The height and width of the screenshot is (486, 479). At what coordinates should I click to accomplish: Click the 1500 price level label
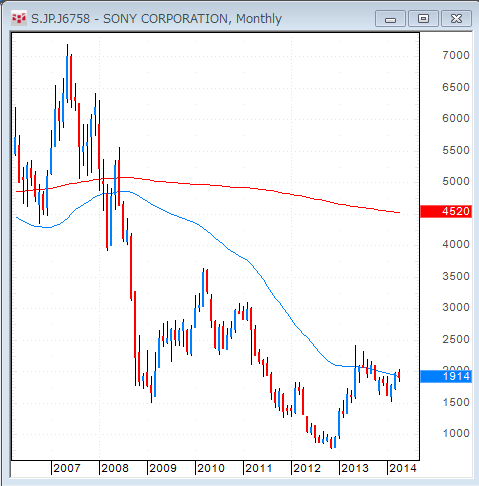pos(456,402)
